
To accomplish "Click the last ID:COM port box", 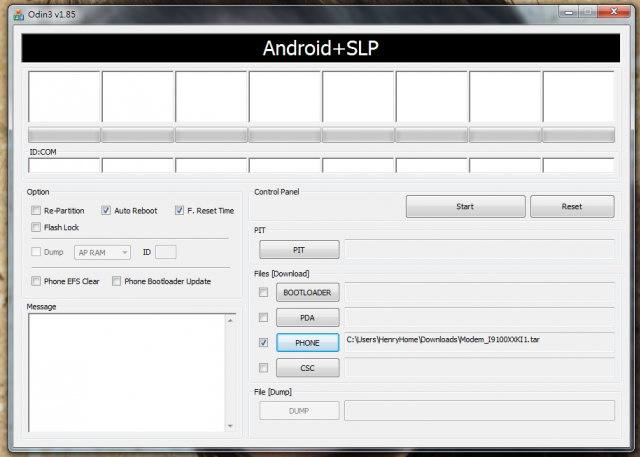I will (x=579, y=166).
